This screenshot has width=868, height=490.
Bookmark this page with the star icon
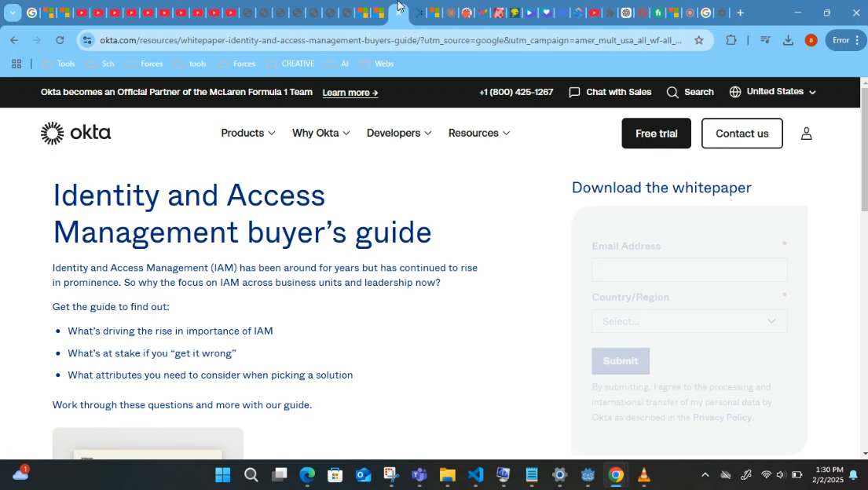699,40
